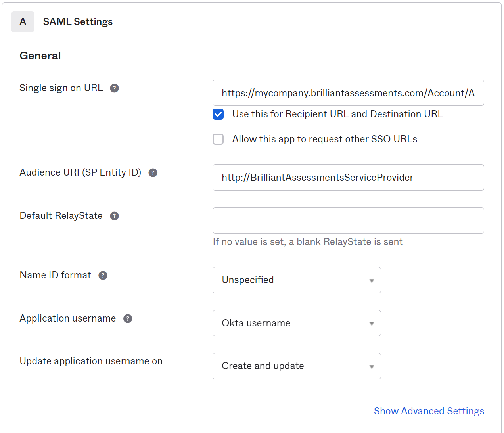
Task: Open Update application username on dropdown
Action: point(296,366)
